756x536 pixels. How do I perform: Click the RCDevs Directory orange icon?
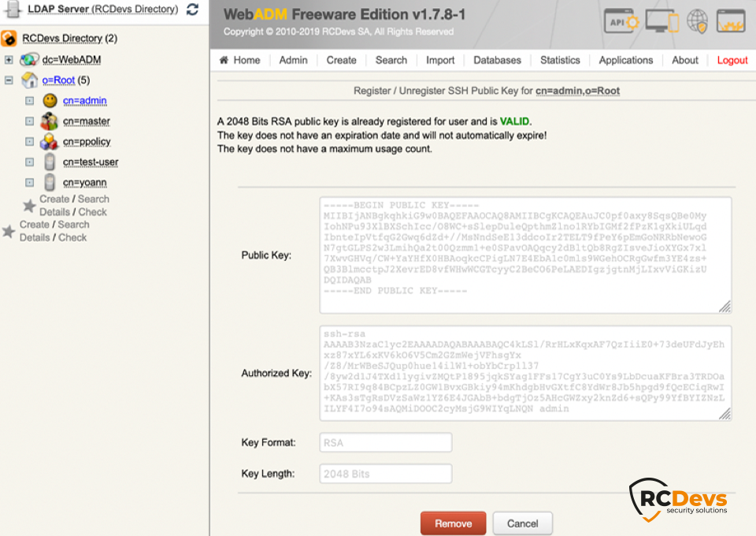point(9,38)
